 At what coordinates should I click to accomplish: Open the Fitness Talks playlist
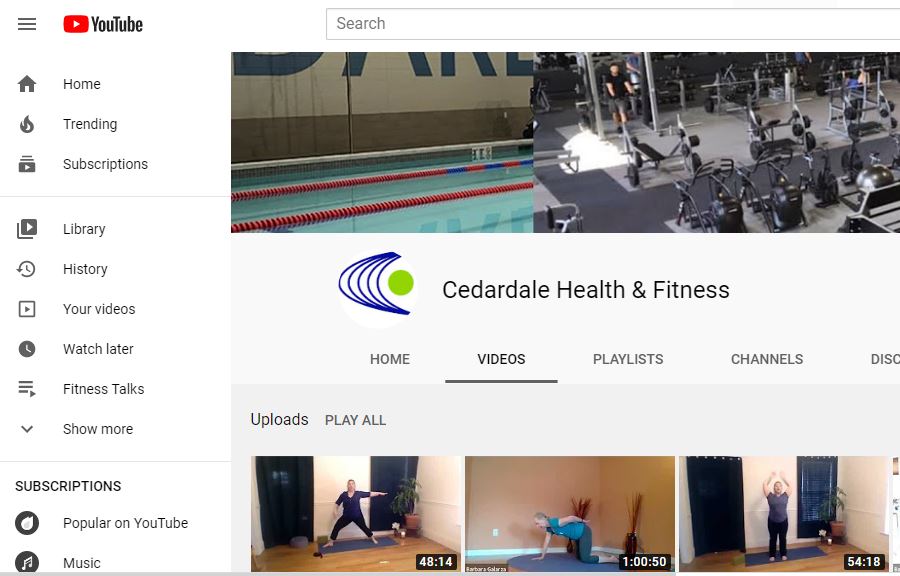[x=115, y=389]
